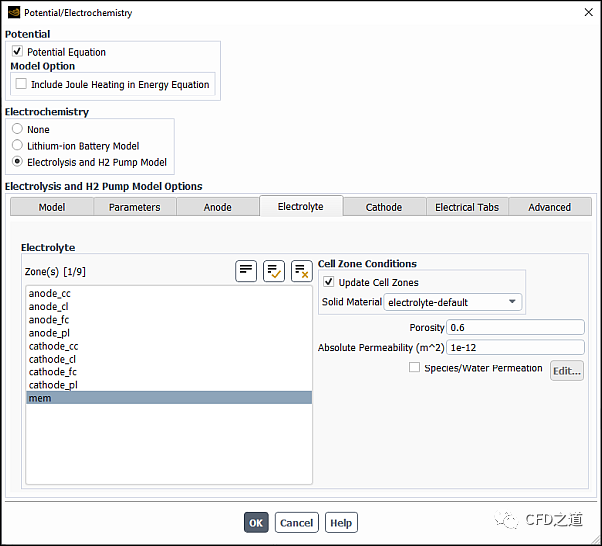Click the deselect all zones icon
The height and width of the screenshot is (546, 602).
click(x=301, y=271)
